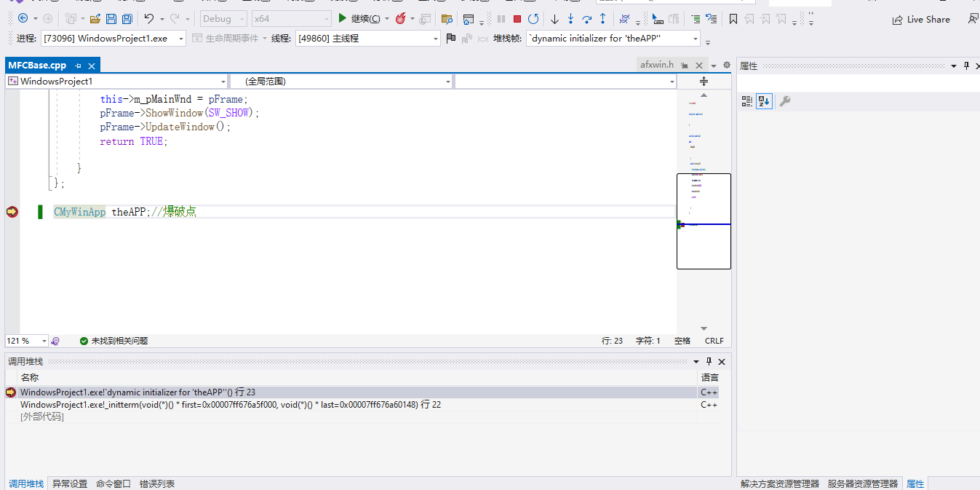Viewport: 980px width, 490px height.
Task: Toggle auto-hide pin on 属性 panel
Action: 967,66
